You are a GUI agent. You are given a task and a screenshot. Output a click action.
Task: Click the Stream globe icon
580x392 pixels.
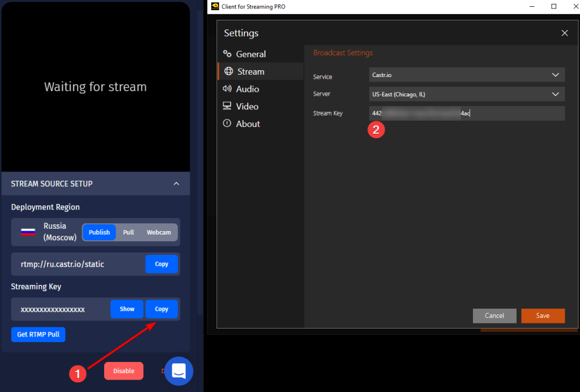(x=228, y=71)
